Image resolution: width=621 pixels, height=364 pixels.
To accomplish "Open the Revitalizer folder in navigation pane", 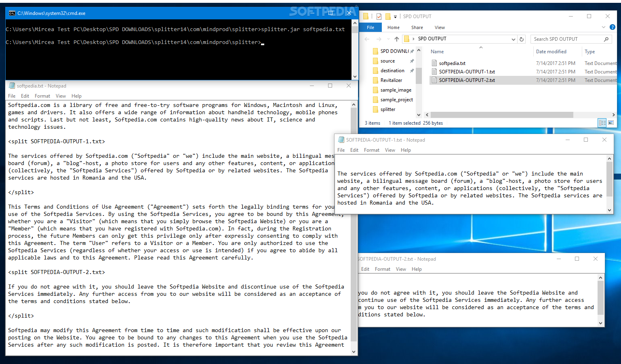I will coord(391,80).
